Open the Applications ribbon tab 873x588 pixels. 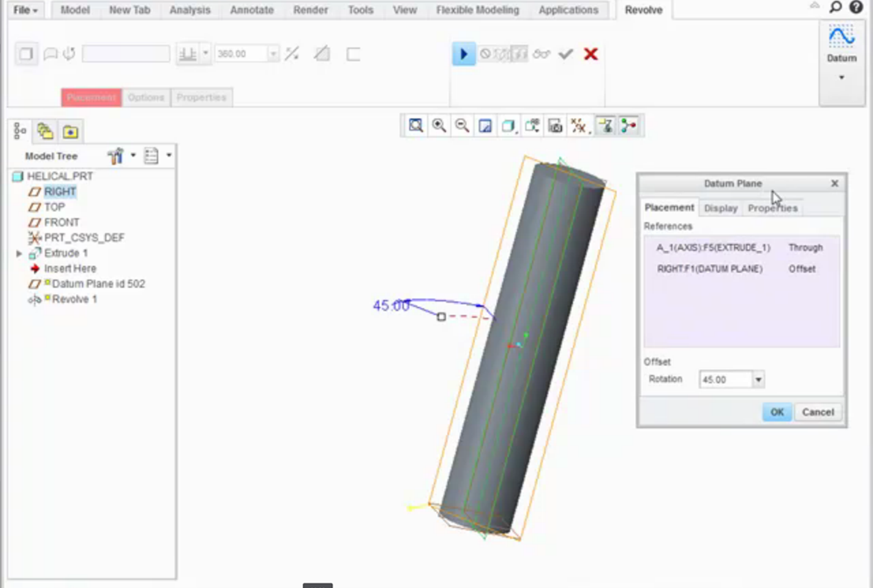[x=569, y=10]
